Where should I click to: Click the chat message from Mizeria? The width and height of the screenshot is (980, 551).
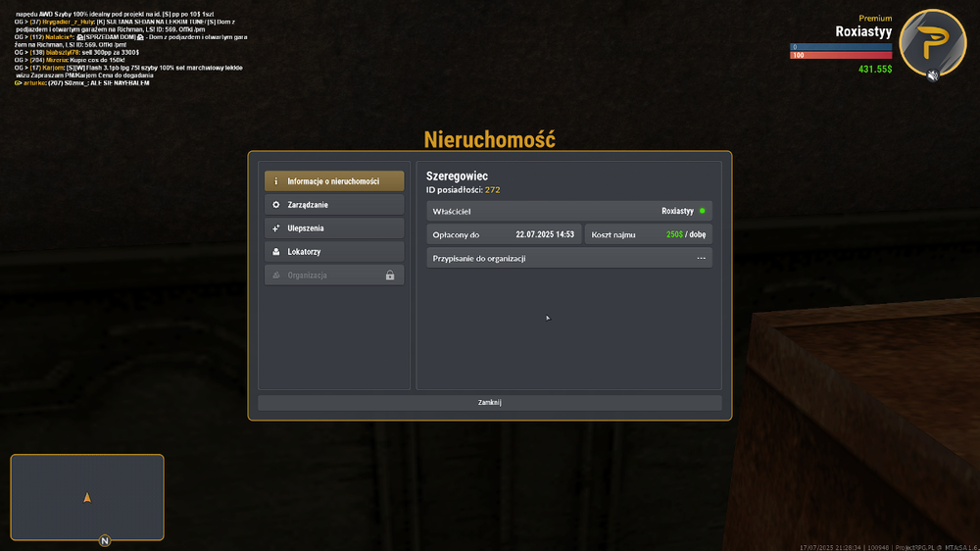(70, 60)
